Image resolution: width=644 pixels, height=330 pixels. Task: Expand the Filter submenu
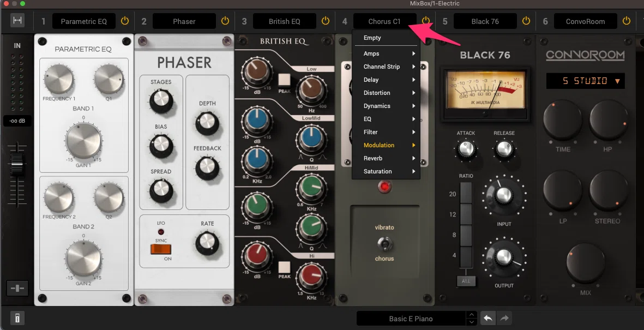tap(386, 132)
